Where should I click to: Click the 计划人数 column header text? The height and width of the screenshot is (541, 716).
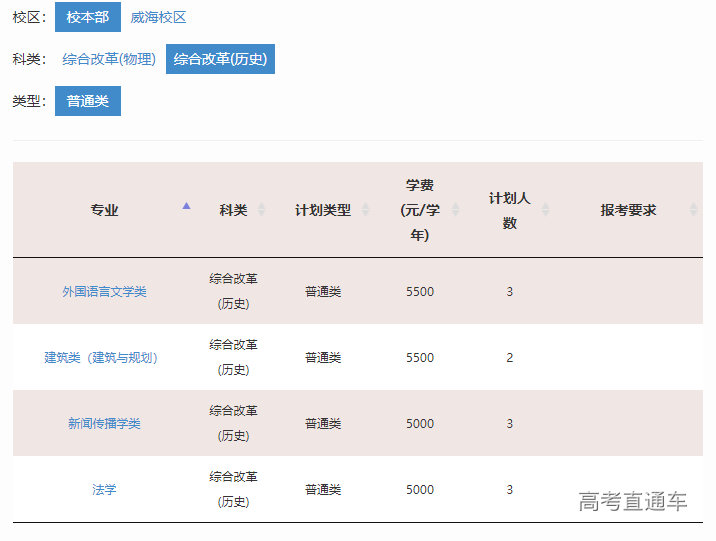(x=509, y=210)
